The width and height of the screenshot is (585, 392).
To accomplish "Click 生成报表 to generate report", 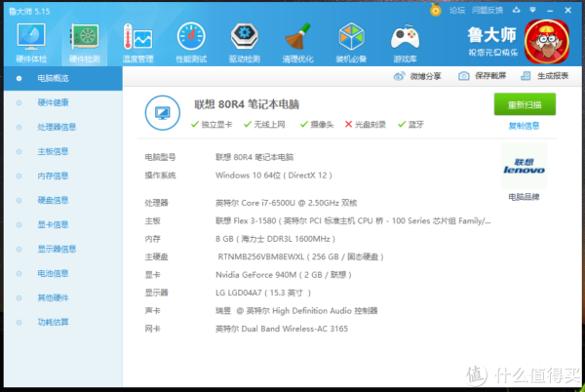I will coord(544,76).
